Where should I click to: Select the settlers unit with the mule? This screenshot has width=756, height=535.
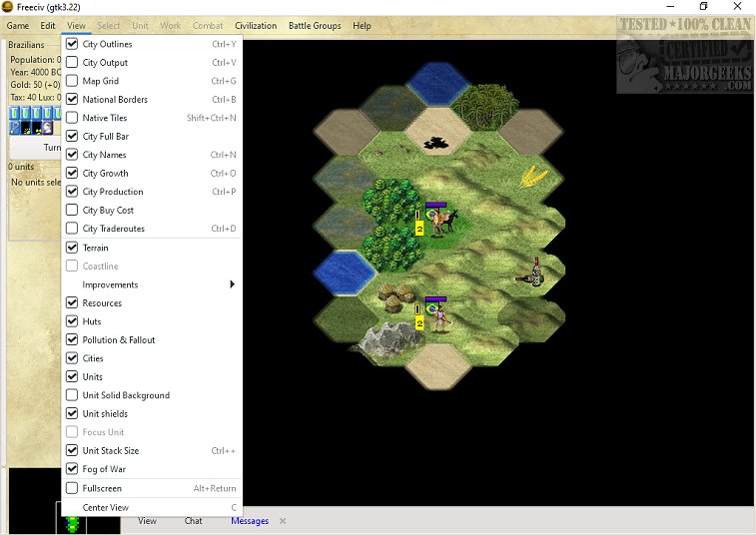442,222
